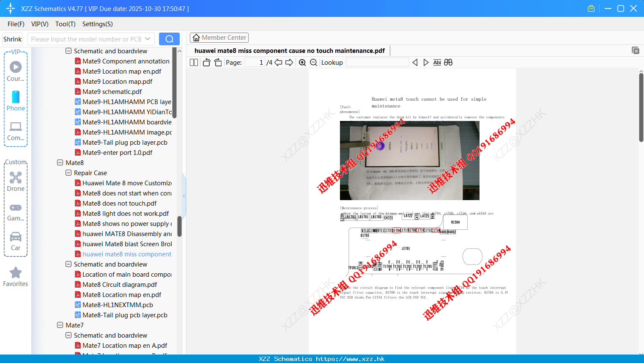Collapse Mate8 Repair Case folder
Image resolution: width=644 pixels, height=363 pixels.
(x=69, y=173)
